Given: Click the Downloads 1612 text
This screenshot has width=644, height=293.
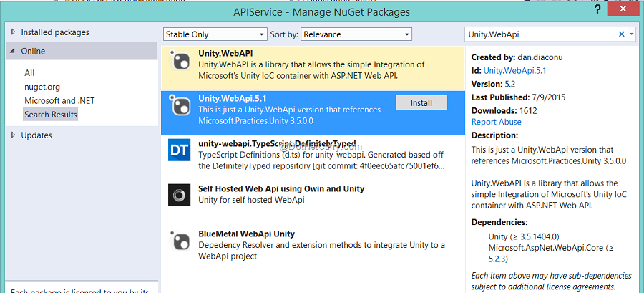Looking at the screenshot, I should click(x=504, y=110).
